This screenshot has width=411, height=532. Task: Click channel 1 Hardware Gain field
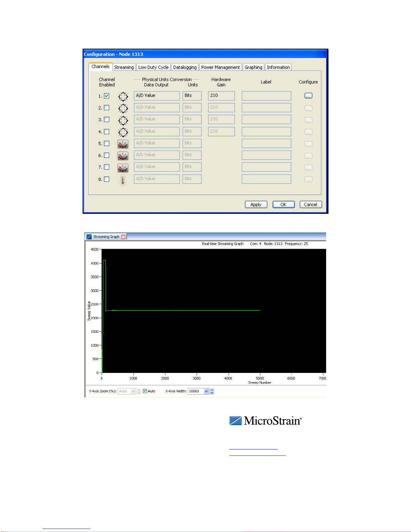click(221, 96)
